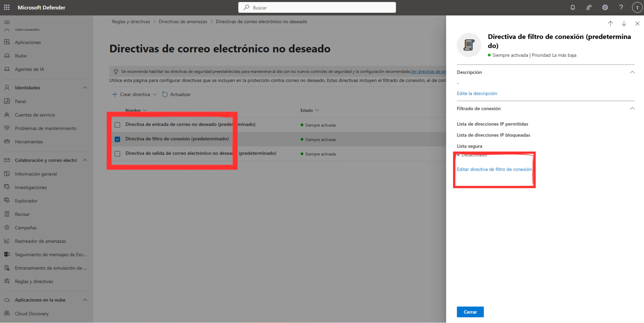Check the Directiva de entrada de correo checkbox
This screenshot has width=644, height=323.
click(x=117, y=125)
